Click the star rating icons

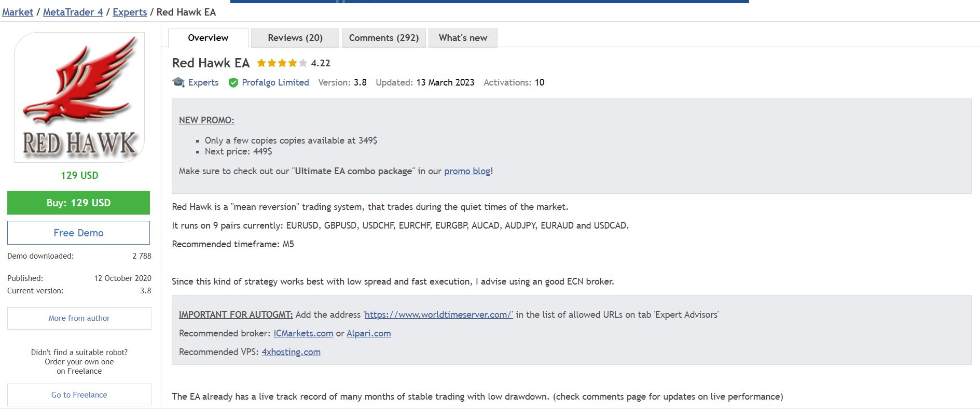coord(282,63)
